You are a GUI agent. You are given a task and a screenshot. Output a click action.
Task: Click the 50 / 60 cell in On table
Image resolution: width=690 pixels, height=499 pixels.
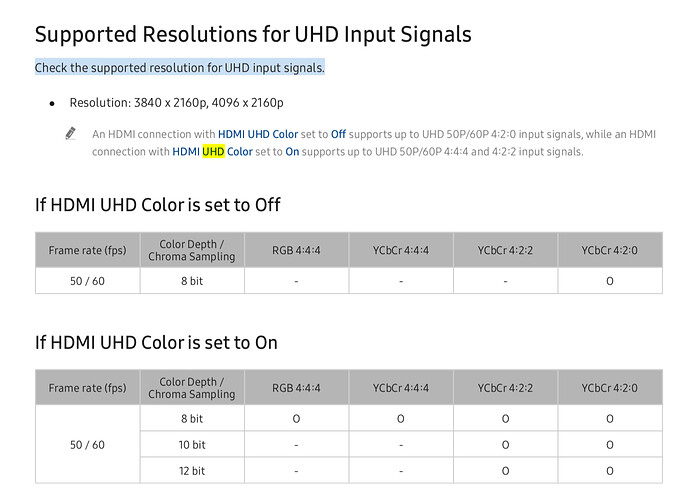(x=88, y=445)
